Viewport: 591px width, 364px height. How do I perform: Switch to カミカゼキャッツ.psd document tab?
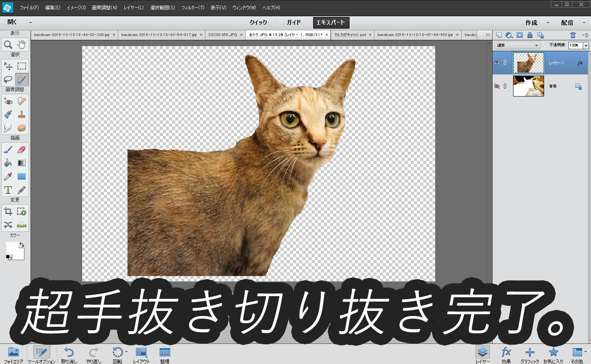click(x=350, y=35)
